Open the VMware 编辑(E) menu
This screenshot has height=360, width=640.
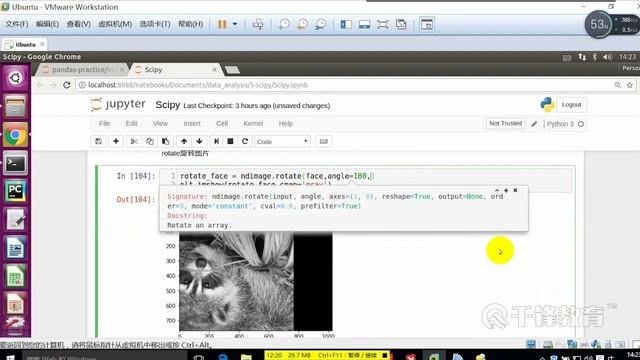[x=47, y=24]
